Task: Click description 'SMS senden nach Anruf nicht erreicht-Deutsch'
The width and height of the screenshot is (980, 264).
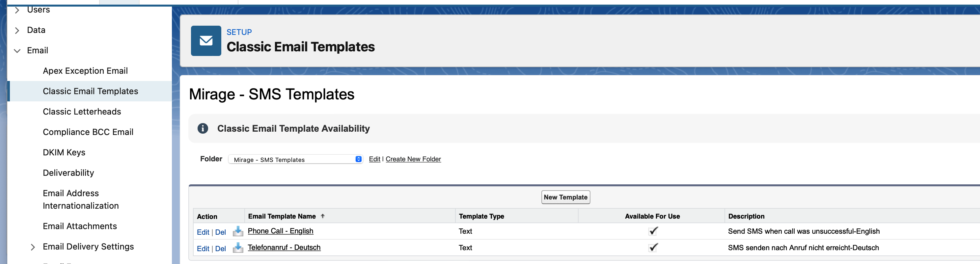Action: coord(803,248)
